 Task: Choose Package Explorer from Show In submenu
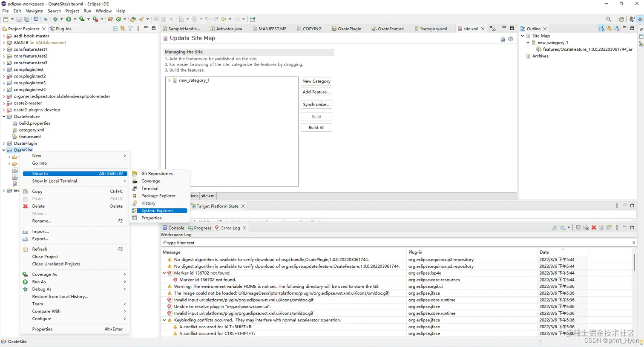coord(159,196)
